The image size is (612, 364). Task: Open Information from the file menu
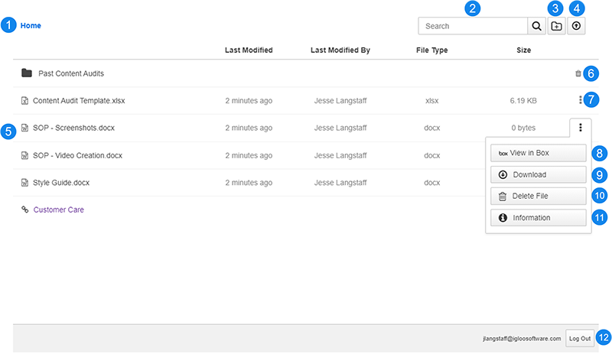(x=539, y=218)
